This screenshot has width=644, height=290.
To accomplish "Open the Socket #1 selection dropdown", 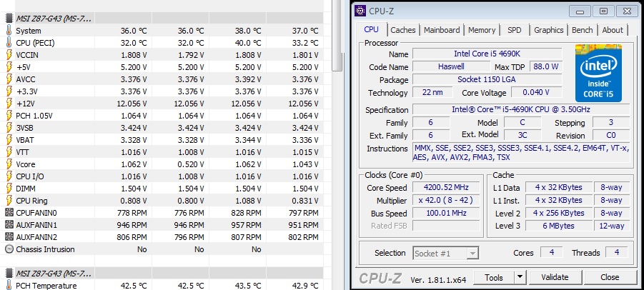I will click(x=445, y=253).
